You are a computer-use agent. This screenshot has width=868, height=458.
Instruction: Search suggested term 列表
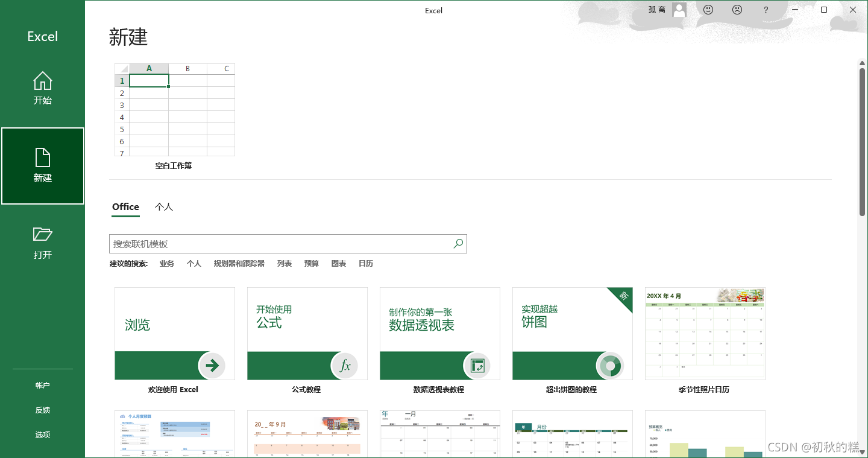(x=285, y=264)
